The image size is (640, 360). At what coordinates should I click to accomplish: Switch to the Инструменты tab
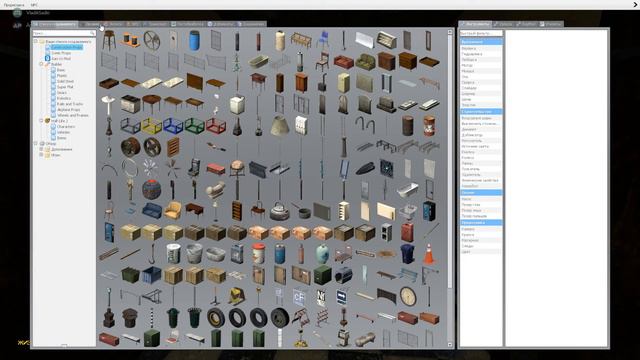click(x=475, y=24)
